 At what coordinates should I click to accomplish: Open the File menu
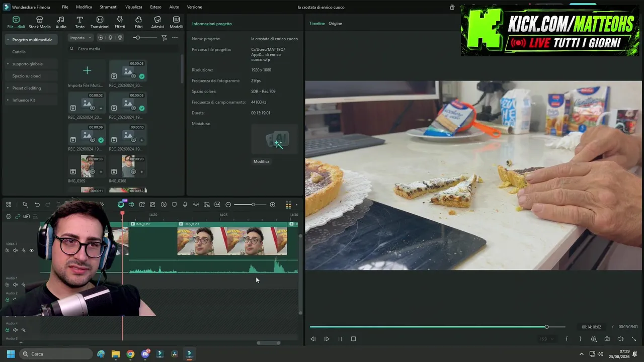(x=65, y=7)
